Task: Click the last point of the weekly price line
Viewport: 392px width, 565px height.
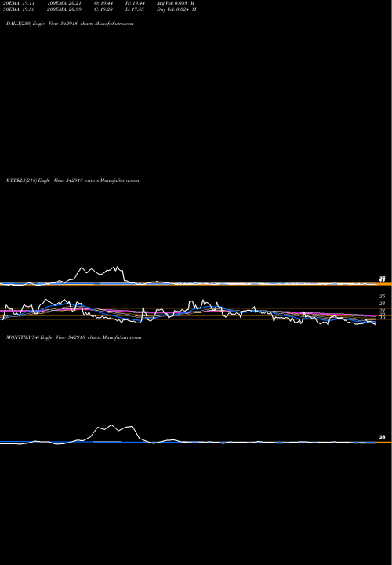Action: [x=376, y=326]
